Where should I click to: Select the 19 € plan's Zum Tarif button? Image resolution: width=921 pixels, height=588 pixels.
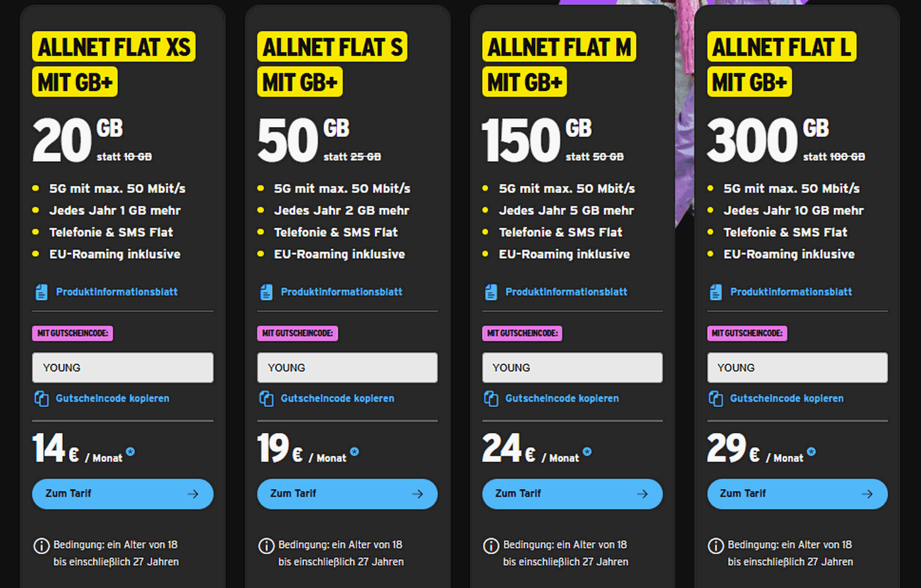point(347,494)
